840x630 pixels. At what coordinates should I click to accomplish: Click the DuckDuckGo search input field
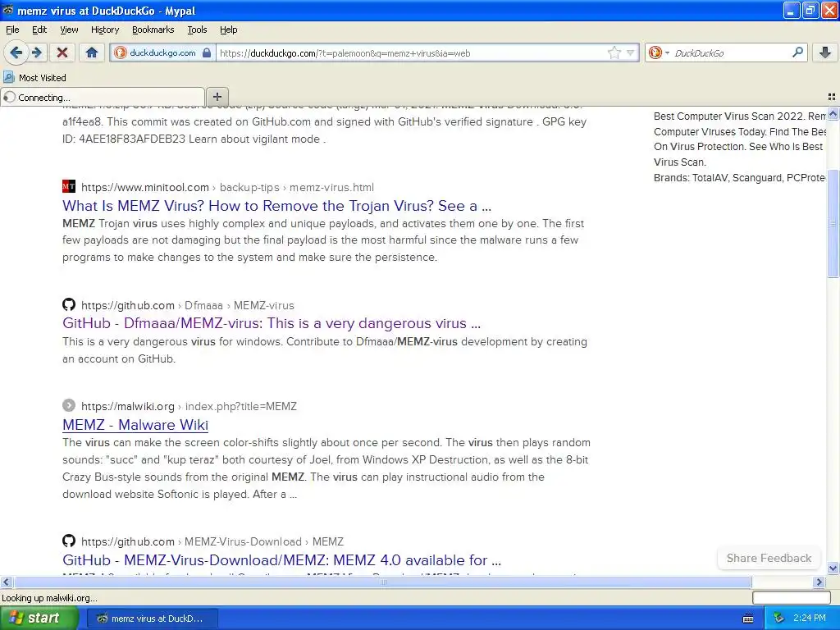point(731,53)
